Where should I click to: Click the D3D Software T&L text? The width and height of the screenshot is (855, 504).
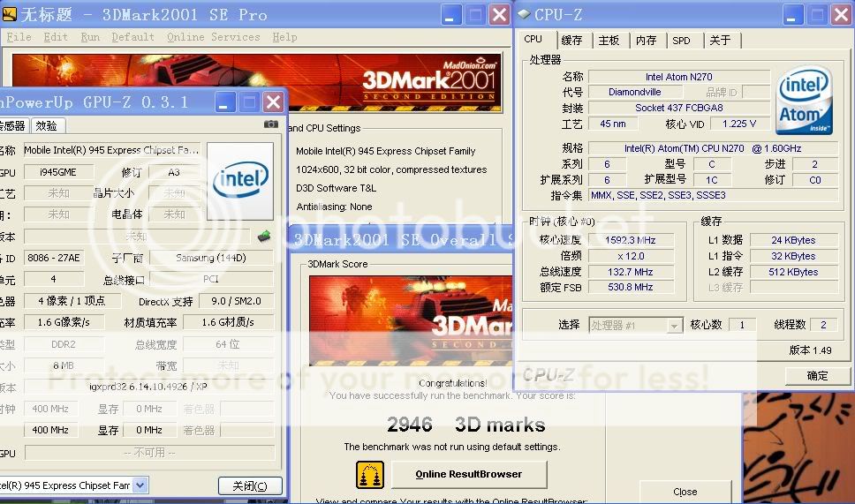click(x=336, y=188)
